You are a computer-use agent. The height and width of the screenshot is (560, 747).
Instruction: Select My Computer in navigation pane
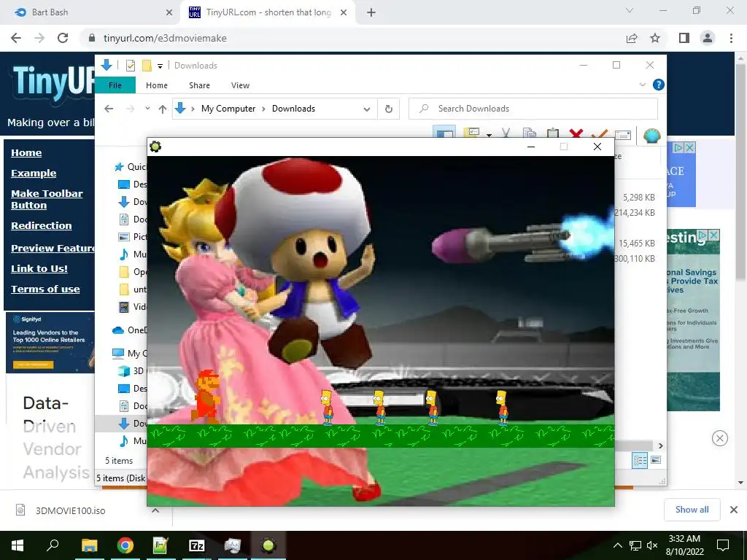[x=130, y=354]
